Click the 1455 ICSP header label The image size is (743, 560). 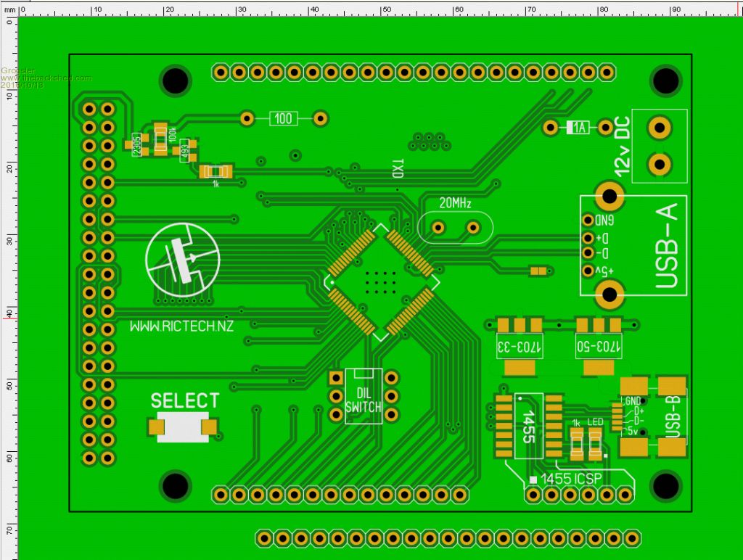coord(573,479)
